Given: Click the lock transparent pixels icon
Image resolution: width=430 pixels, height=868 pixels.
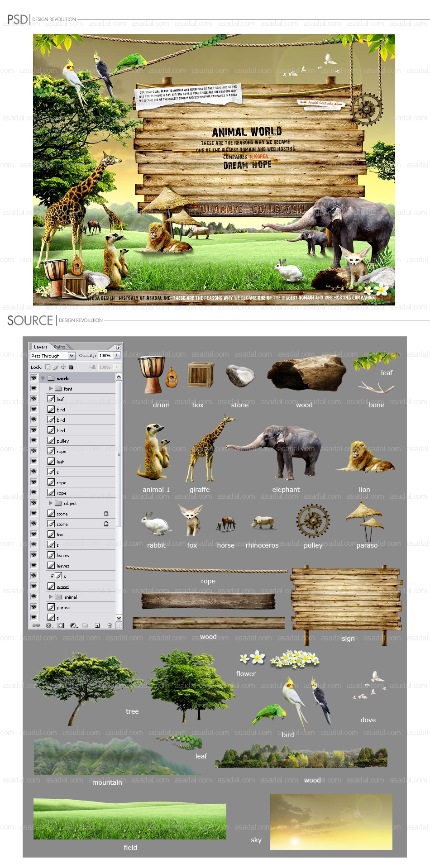Looking at the screenshot, I should (x=48, y=367).
